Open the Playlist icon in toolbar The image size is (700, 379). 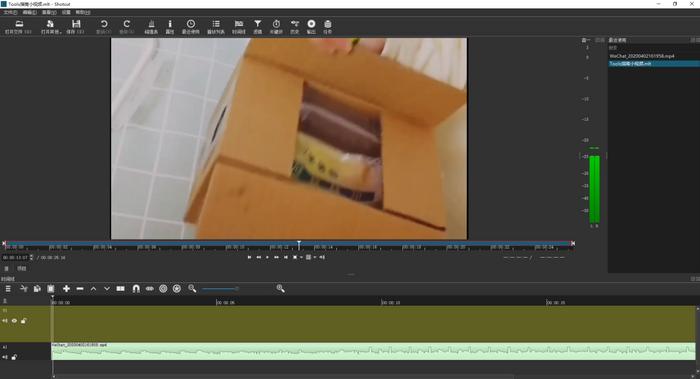(x=216, y=26)
